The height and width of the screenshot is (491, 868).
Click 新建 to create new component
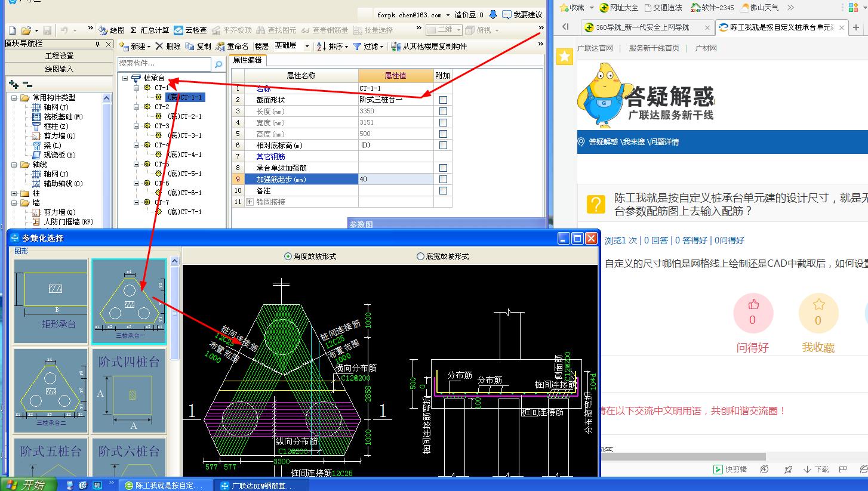[x=134, y=46]
